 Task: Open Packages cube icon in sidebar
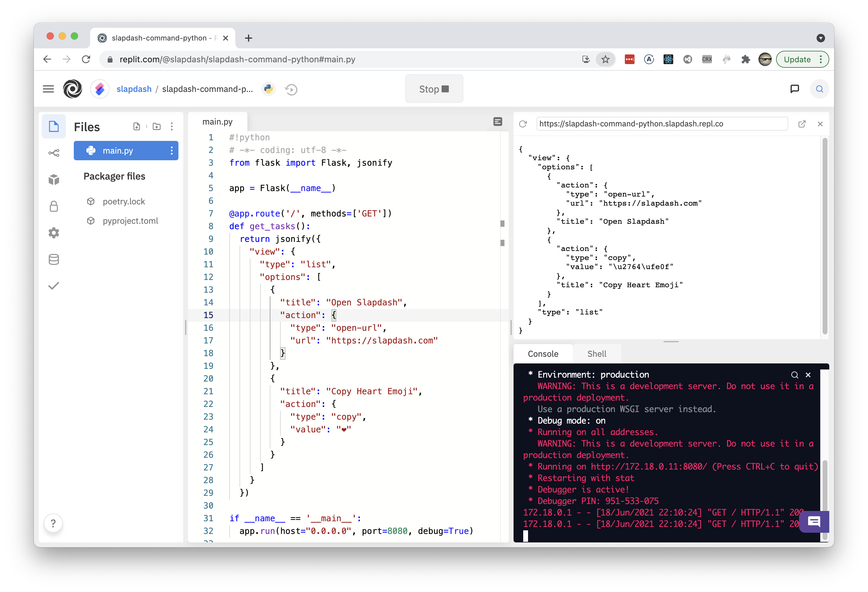pos(54,180)
